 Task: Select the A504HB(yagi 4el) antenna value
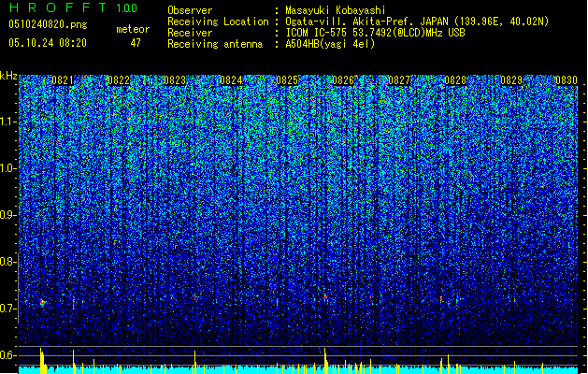[x=330, y=44]
